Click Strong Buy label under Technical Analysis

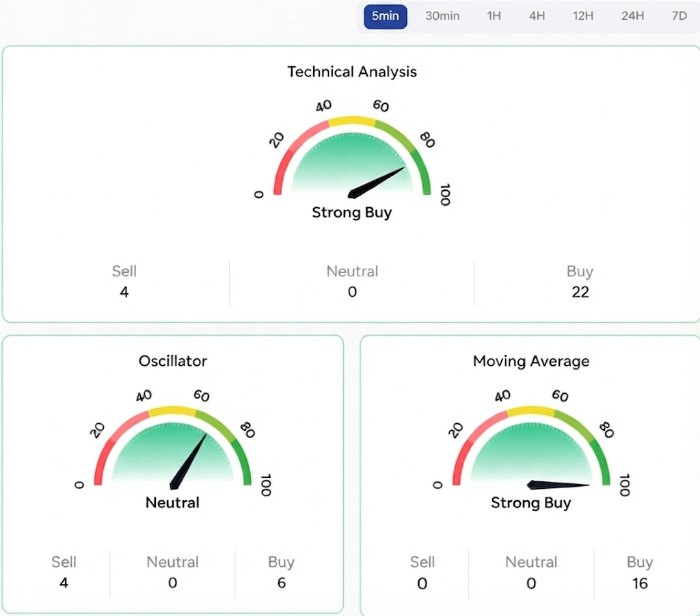point(352,213)
